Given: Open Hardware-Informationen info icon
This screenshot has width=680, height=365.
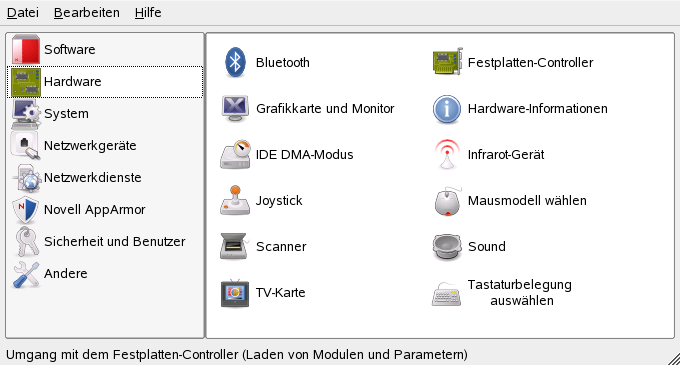Looking at the screenshot, I should 447,109.
